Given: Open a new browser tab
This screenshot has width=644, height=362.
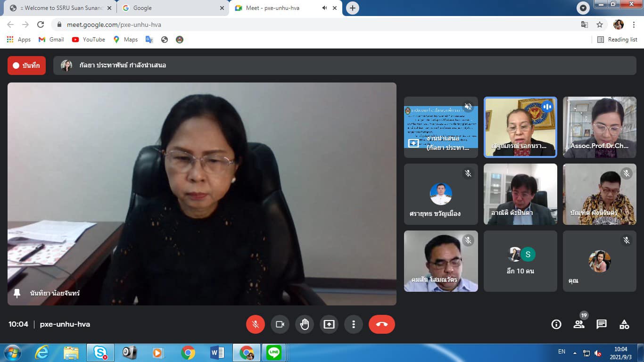Looking at the screenshot, I should pos(352,8).
